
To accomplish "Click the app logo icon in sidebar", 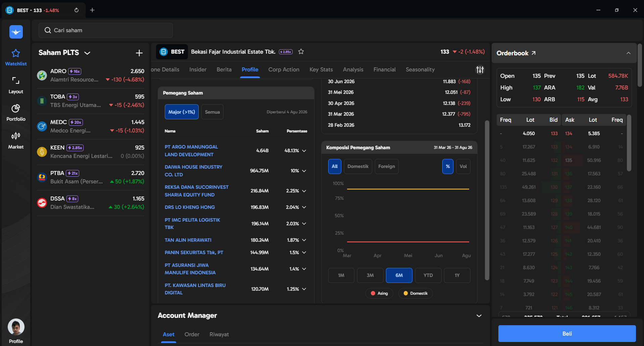I will point(16,32).
